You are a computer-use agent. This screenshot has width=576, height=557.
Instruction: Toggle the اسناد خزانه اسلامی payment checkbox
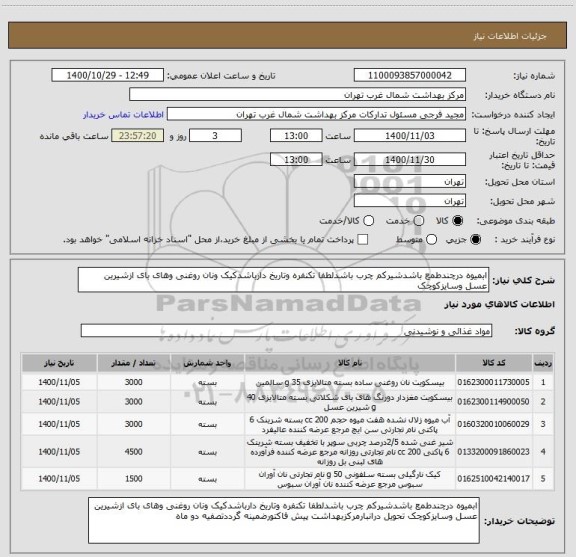click(363, 240)
